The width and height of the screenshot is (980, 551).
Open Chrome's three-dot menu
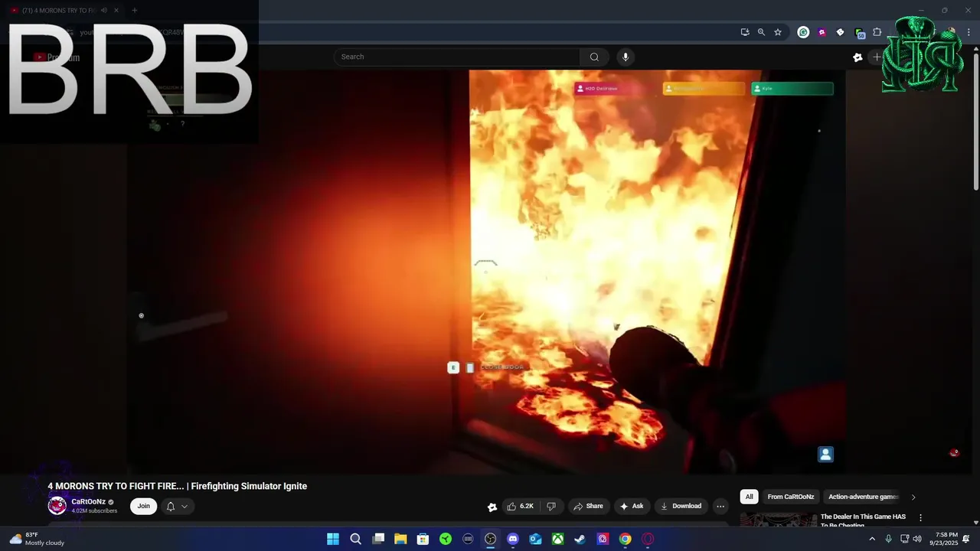coord(969,32)
